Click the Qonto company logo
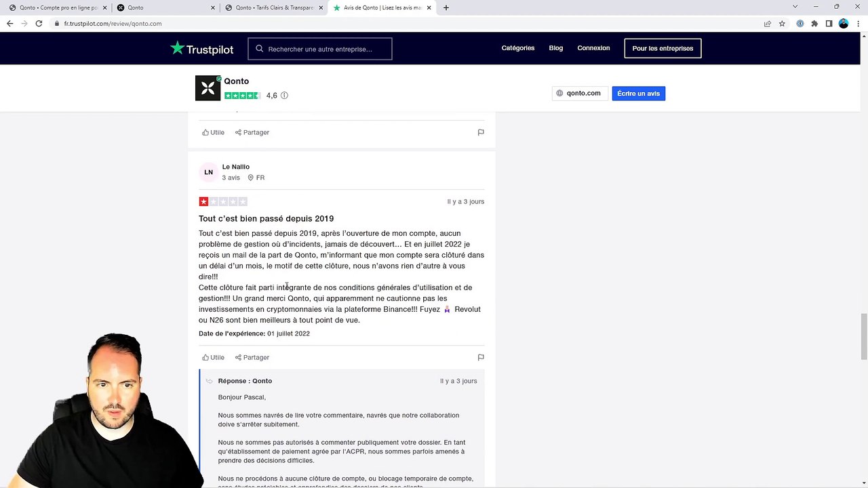Image resolution: width=868 pixels, height=488 pixels. 208,88
